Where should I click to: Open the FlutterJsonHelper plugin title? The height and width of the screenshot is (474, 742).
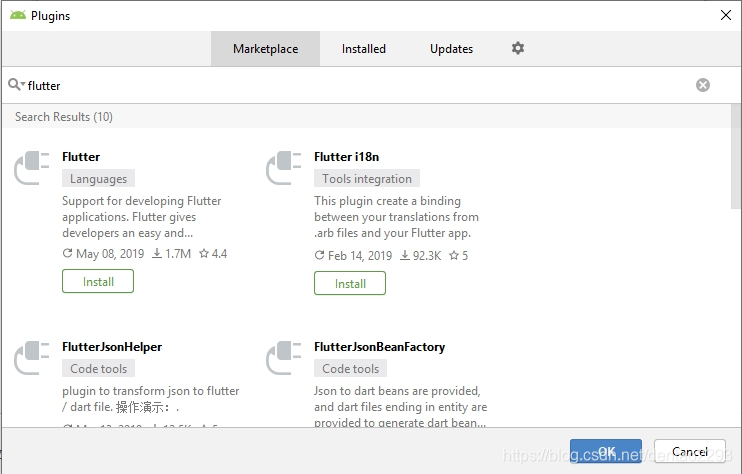click(x=112, y=347)
